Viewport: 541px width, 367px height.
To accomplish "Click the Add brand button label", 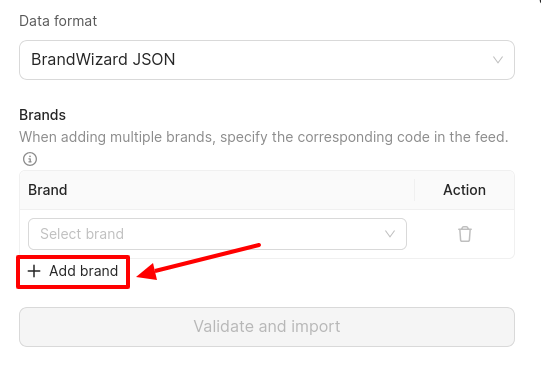I will (83, 271).
